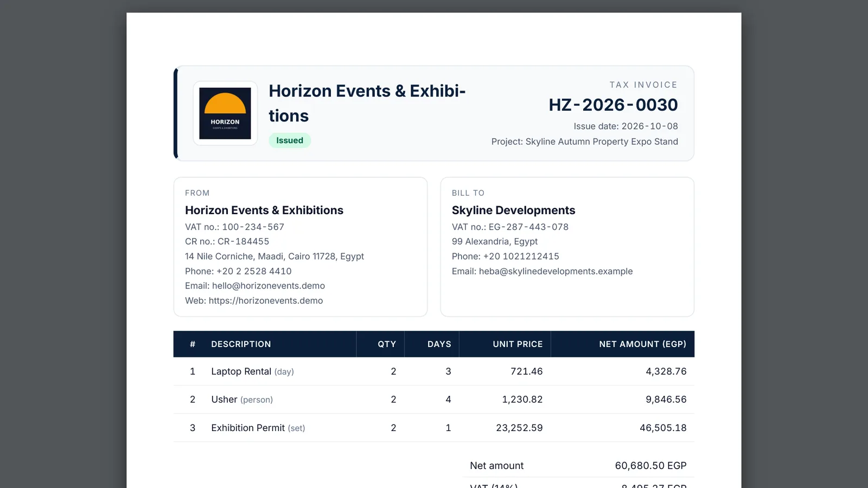Viewport: 868px width, 488px height.
Task: Click phone +20 2 2528 4410
Action: tap(238, 271)
